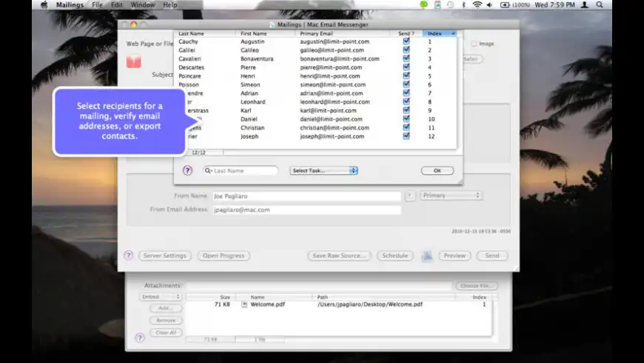Click the Remove attachment button
The width and height of the screenshot is (644, 363).
[166, 320]
